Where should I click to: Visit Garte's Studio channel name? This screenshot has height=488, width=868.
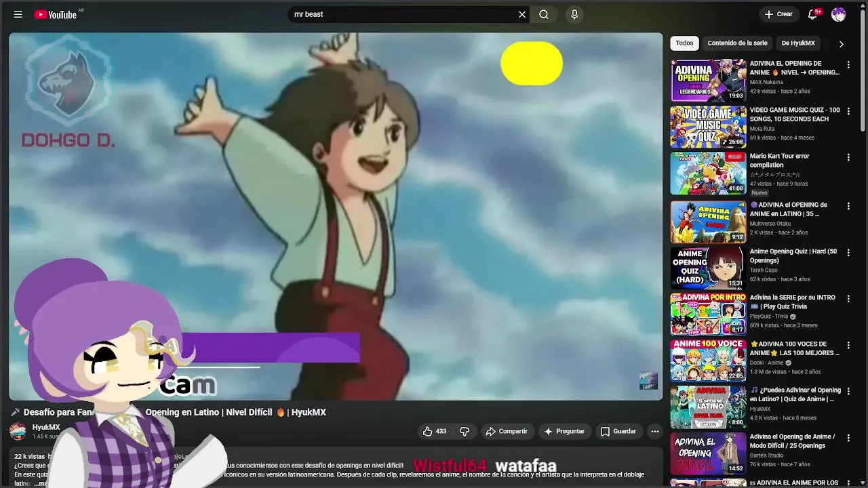coord(767,455)
